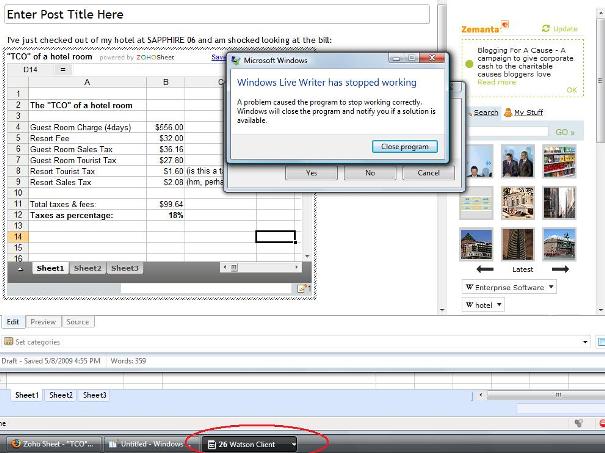This screenshot has height=453, width=605.
Task: Click the Firefox icon on Zoho Sheet taskbar button
Action: 15,444
